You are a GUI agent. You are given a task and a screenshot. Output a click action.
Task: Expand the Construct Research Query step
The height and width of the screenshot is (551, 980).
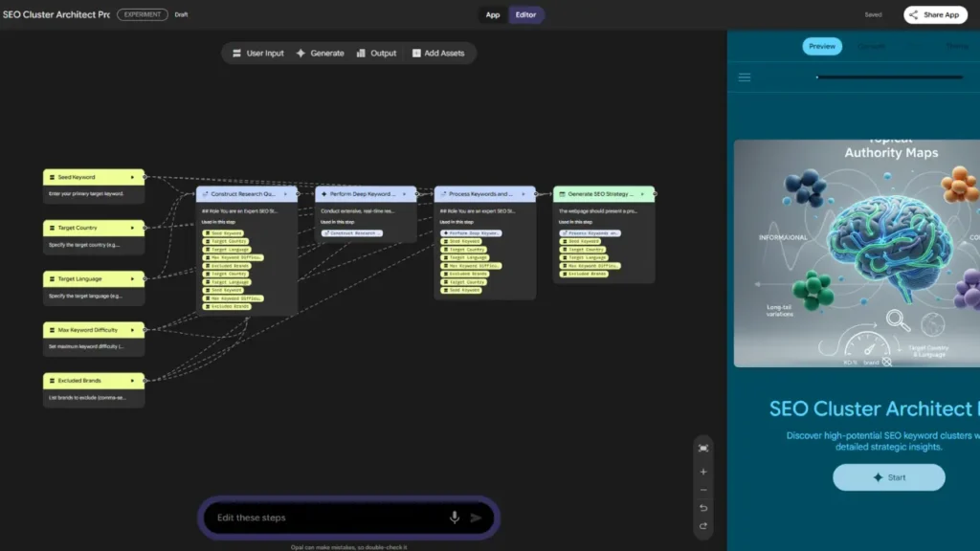pyautogui.click(x=285, y=193)
